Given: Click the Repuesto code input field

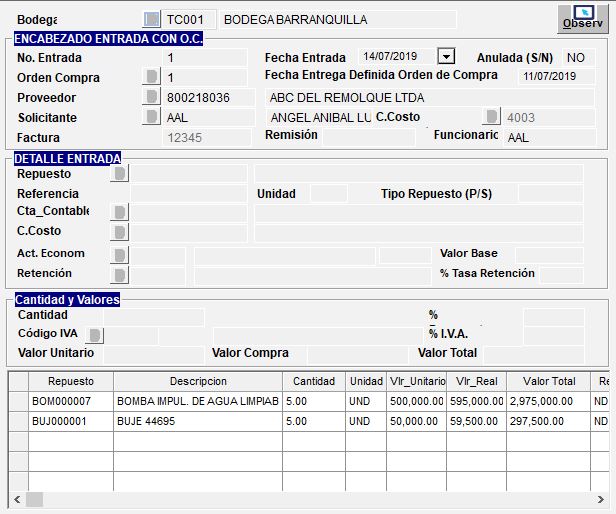Looking at the screenshot, I should point(189,173).
